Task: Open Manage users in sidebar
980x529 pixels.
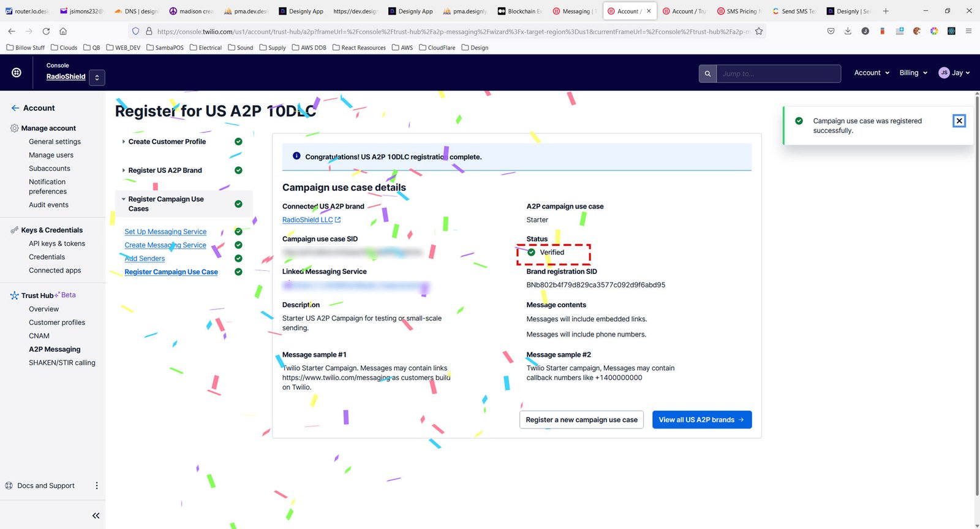Action: tap(51, 155)
